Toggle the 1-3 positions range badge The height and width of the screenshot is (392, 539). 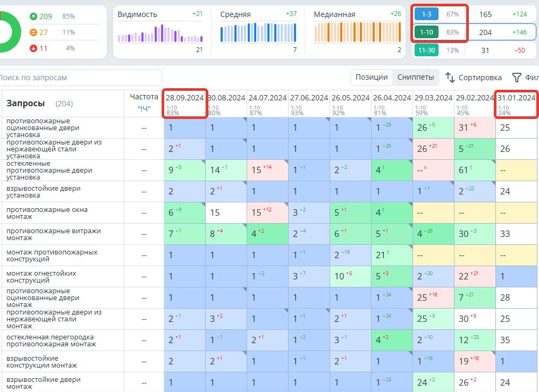[426, 14]
